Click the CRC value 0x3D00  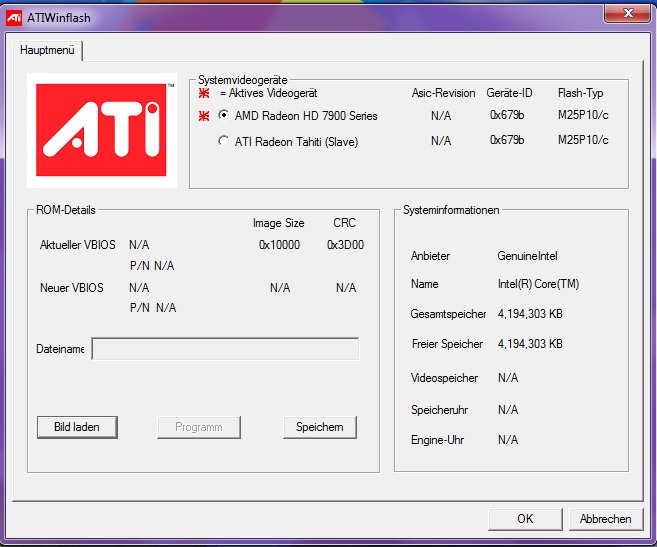[x=345, y=245]
